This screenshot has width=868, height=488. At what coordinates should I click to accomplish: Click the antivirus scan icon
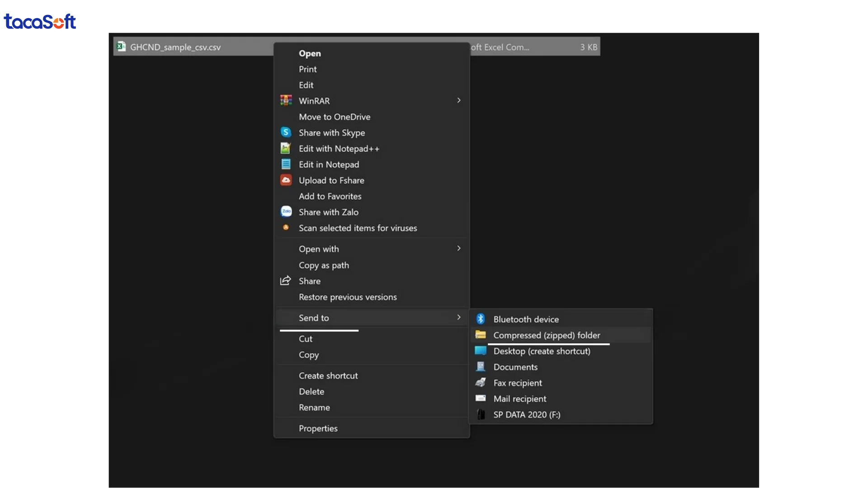286,227
